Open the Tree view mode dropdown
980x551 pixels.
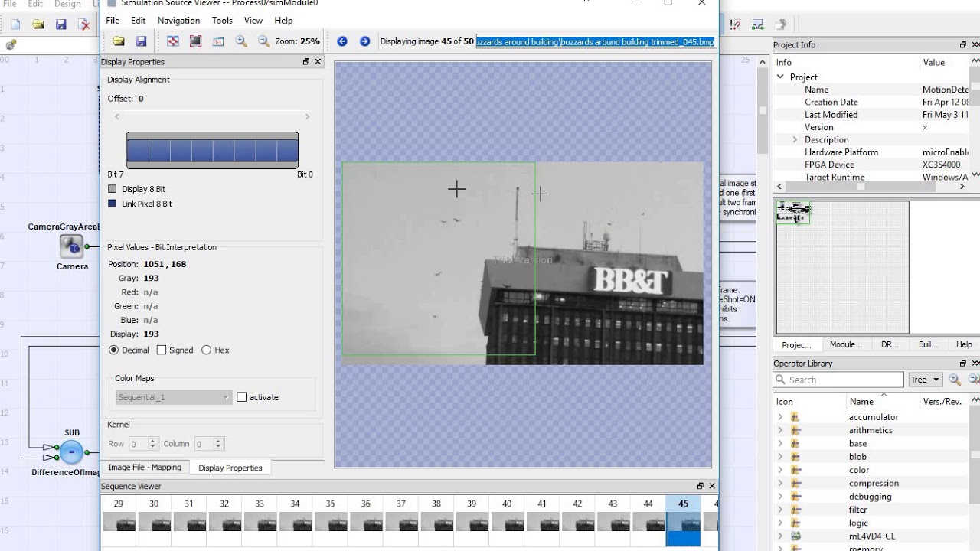[x=925, y=380]
